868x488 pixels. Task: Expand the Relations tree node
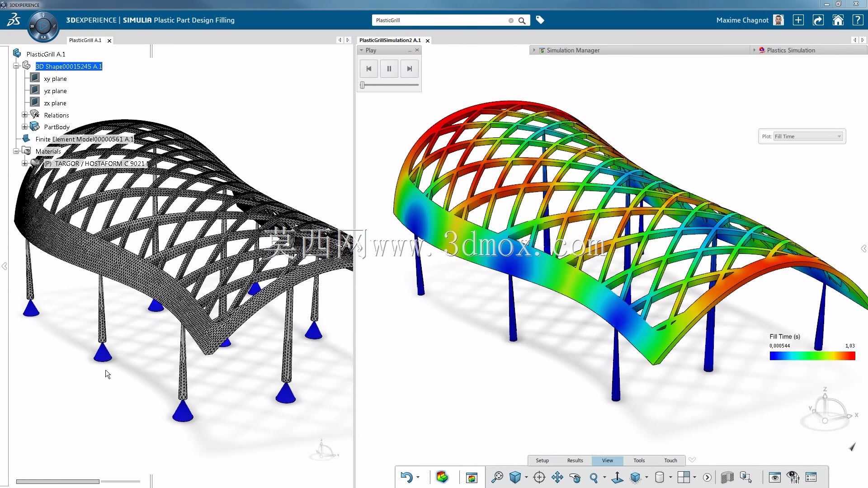coord(25,115)
